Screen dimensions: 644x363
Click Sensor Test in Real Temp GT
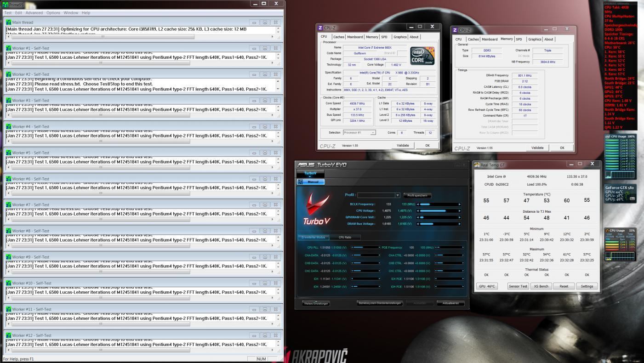tap(518, 286)
